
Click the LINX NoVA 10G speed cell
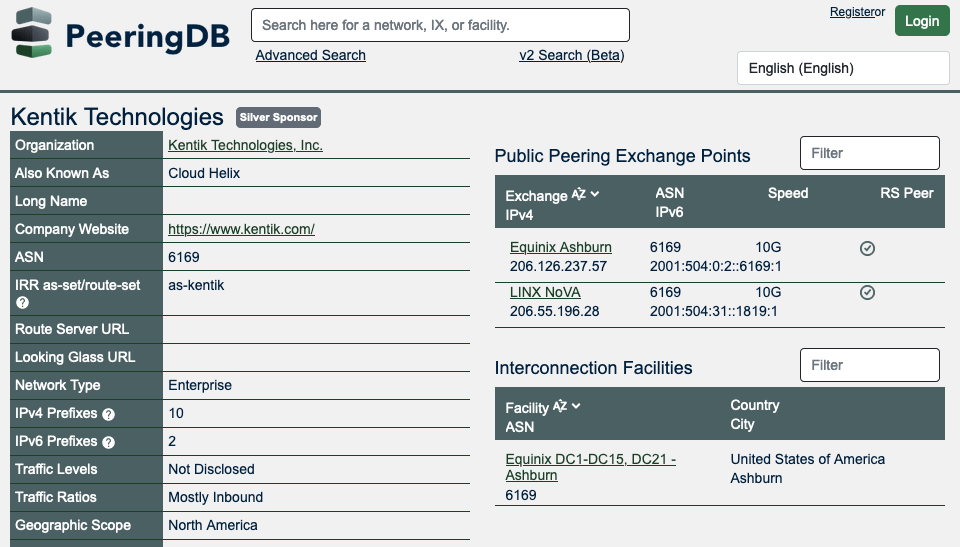coord(768,292)
